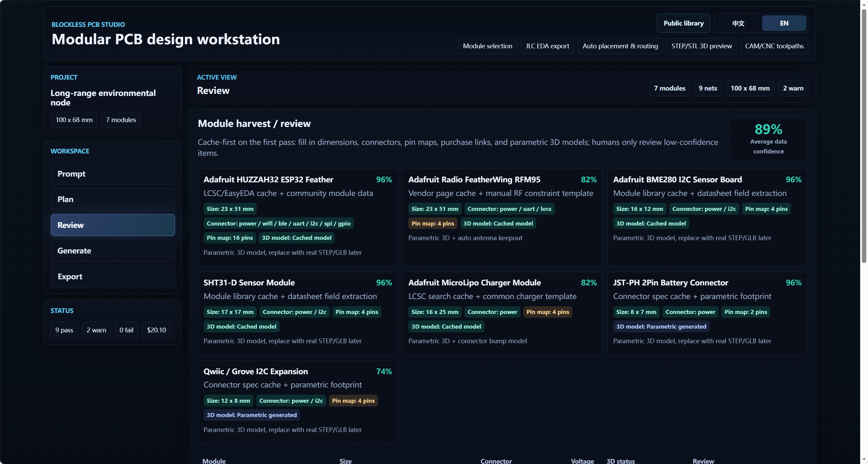
Task: Click the Size: 8 x 7 mm tag
Action: 636,312
